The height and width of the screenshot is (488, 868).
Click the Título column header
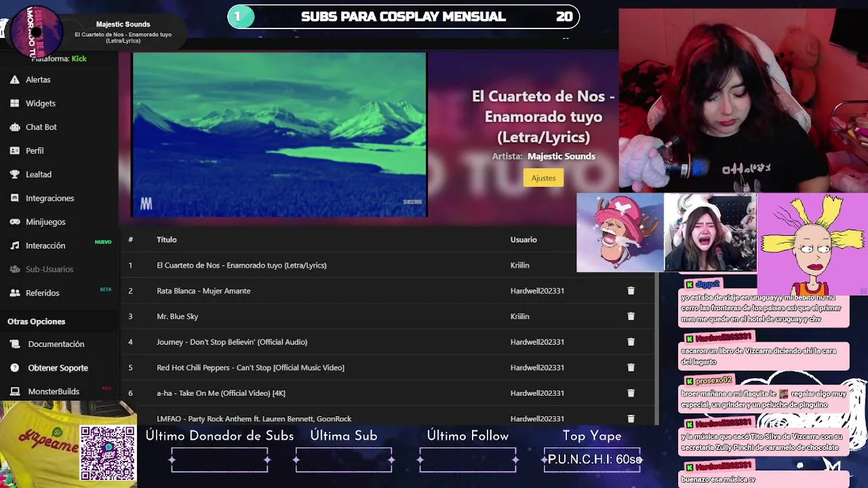point(167,239)
